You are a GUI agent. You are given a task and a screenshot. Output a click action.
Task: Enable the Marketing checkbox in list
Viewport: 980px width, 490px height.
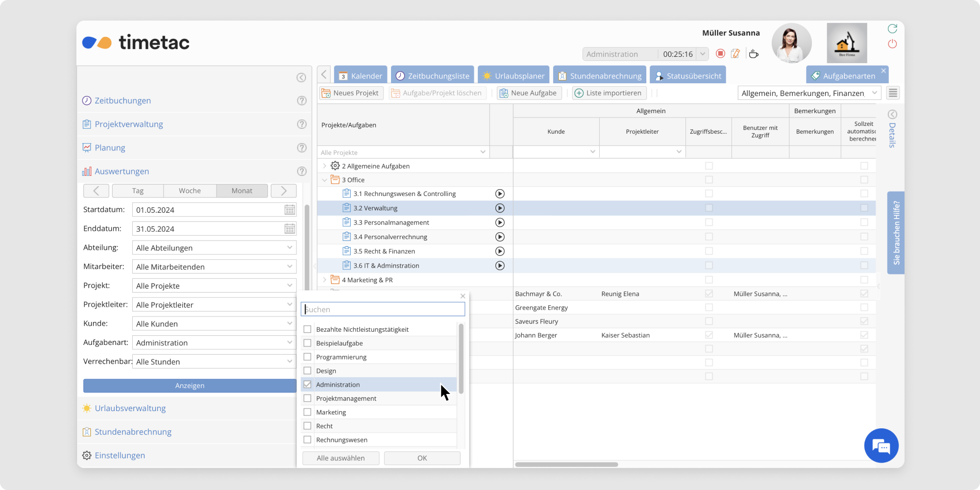click(308, 412)
